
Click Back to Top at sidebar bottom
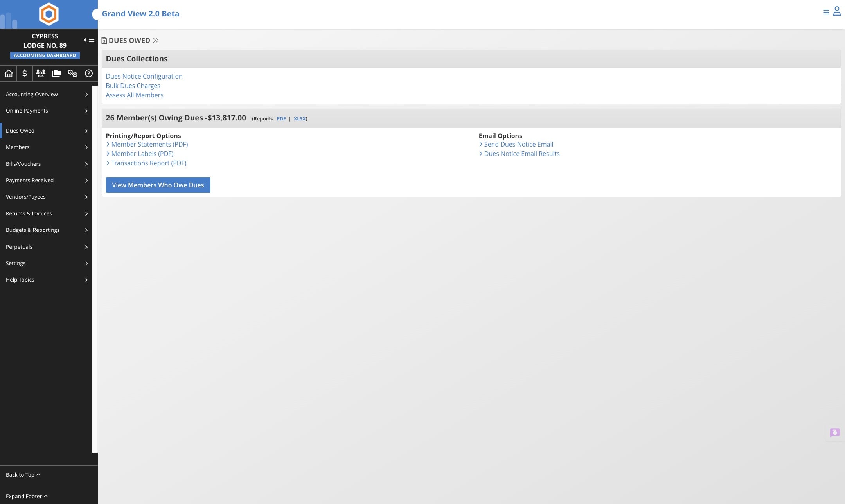click(x=23, y=474)
